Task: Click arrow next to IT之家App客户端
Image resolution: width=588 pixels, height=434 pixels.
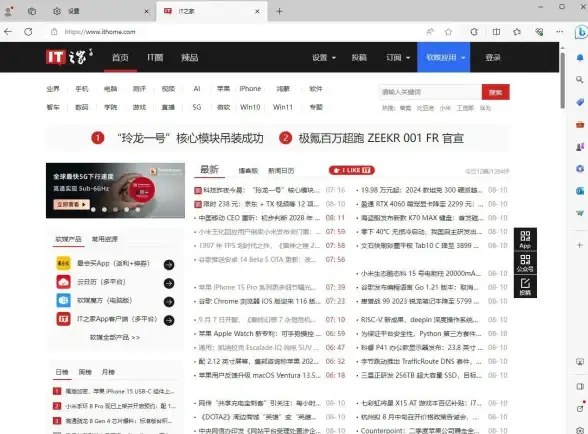Action: 169,320
